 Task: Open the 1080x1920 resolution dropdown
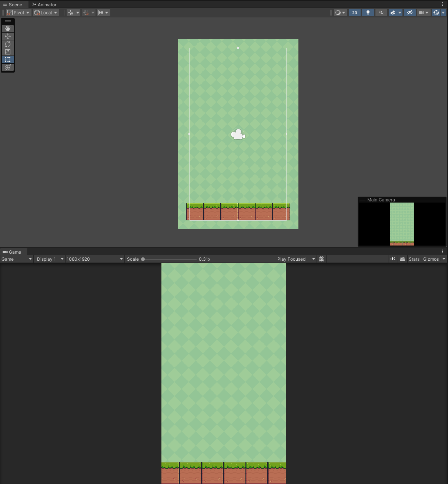95,259
